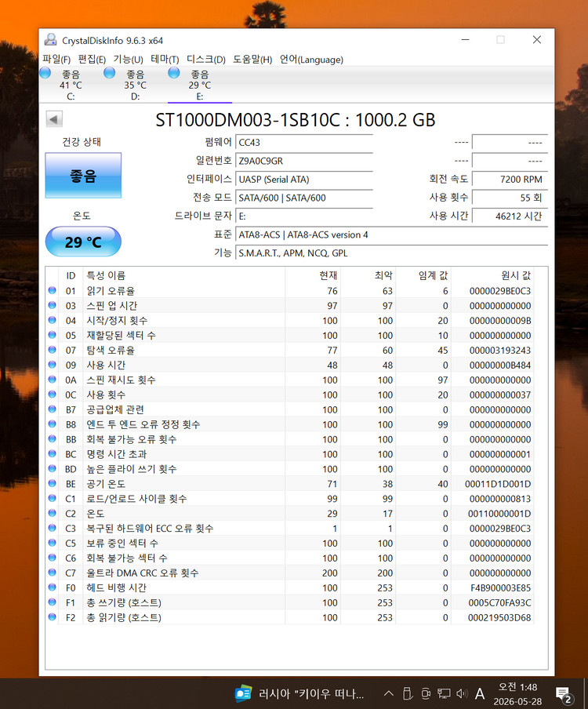Image resolution: width=588 pixels, height=709 pixels.
Task: Click the features field S.M.A.R.T., APM, NCQ, GPL
Action: pos(391,253)
